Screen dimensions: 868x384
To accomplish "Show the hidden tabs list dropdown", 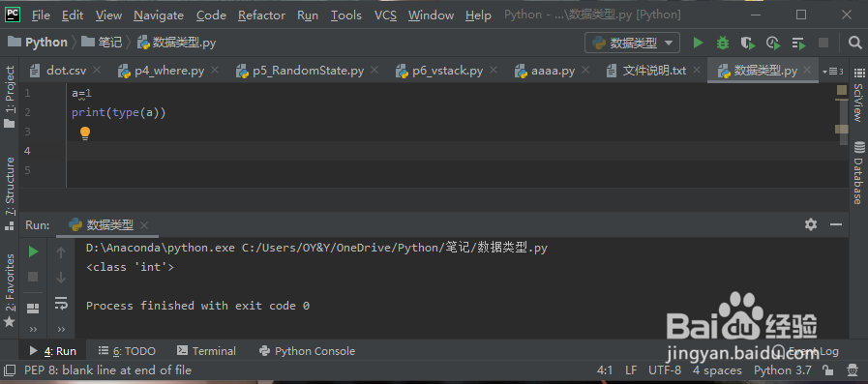I will (832, 71).
